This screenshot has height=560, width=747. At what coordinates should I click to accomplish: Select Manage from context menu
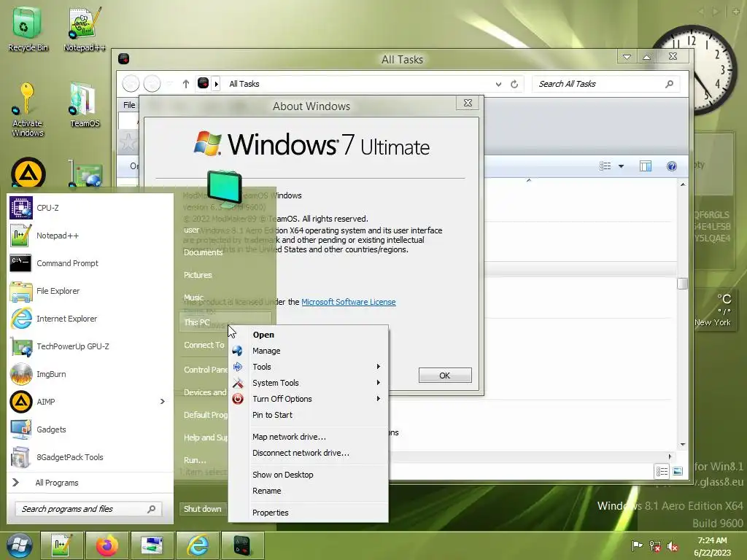coord(309,351)
